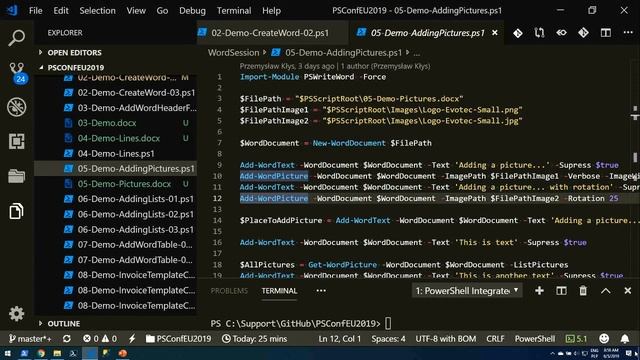
Task: Show more panel tabs ellipsis
Action: click(x=321, y=291)
